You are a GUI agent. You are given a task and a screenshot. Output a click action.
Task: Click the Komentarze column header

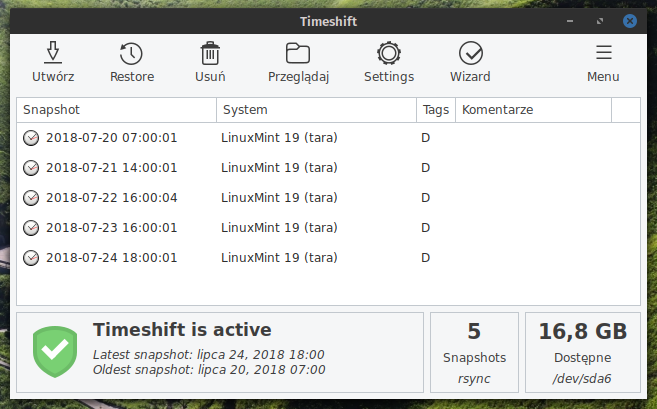coord(533,110)
